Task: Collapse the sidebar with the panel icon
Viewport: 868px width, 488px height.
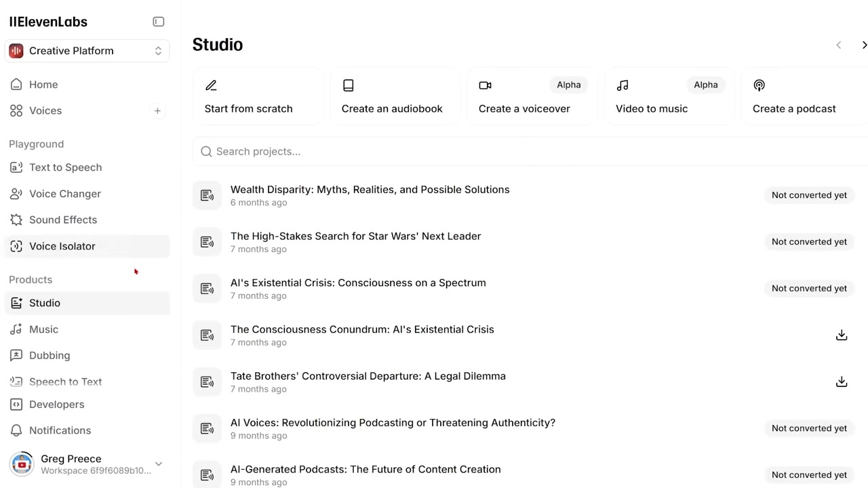Action: coord(158,22)
